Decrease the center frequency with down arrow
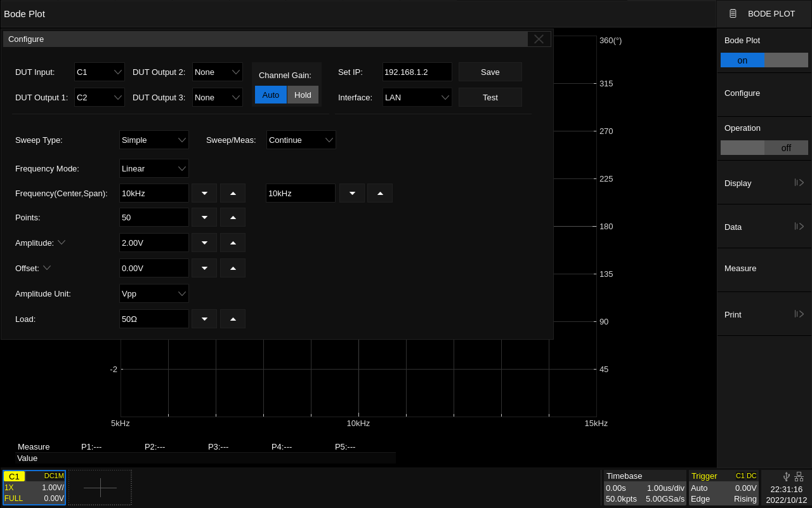Viewport: 812px width, 508px height. click(204, 193)
